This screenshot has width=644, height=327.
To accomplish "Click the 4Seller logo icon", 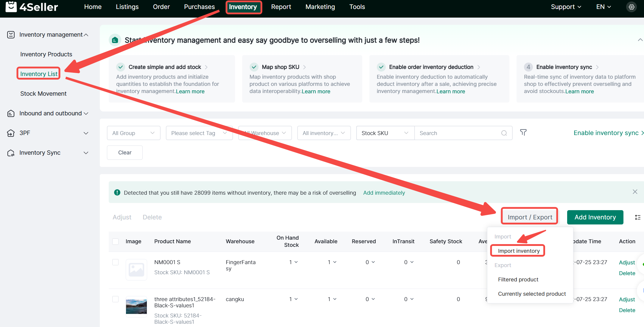I will click(11, 7).
